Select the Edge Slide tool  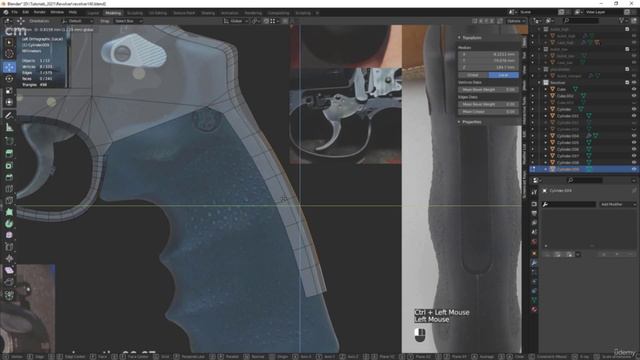coord(9,247)
